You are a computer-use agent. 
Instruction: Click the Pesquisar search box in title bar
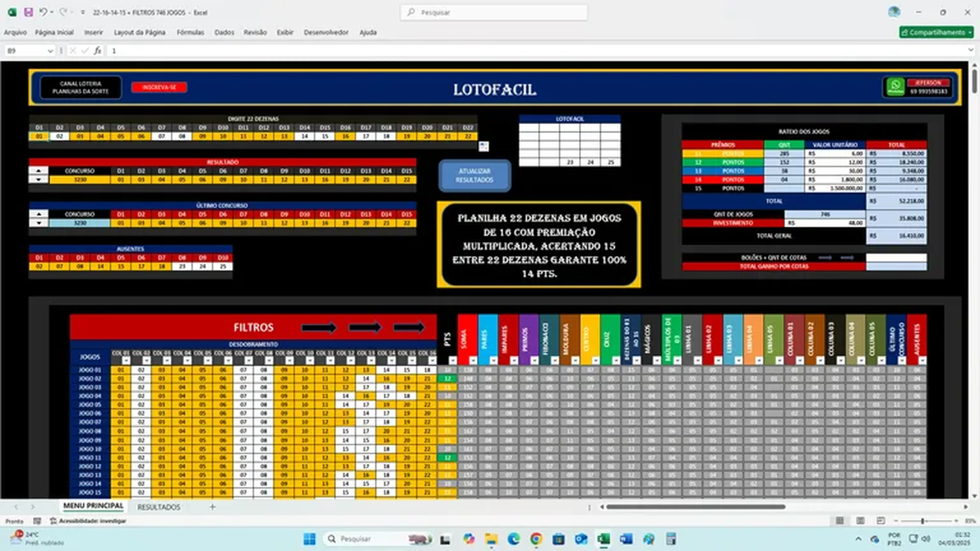point(493,12)
